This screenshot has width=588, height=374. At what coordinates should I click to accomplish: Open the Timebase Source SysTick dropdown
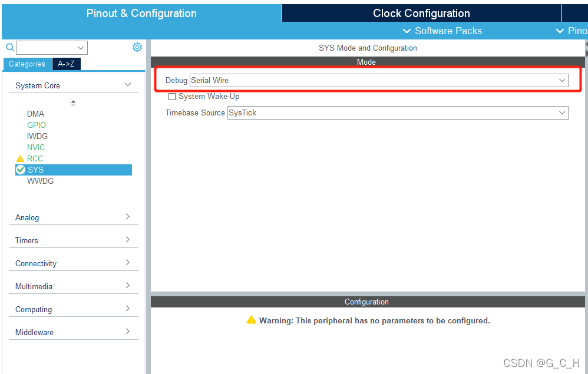tap(398, 113)
